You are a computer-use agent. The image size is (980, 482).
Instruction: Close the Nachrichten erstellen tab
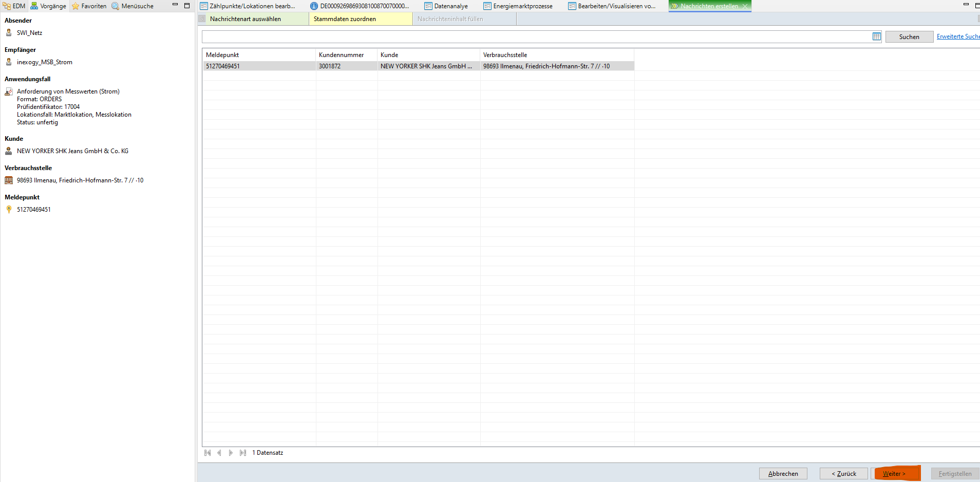pyautogui.click(x=745, y=6)
